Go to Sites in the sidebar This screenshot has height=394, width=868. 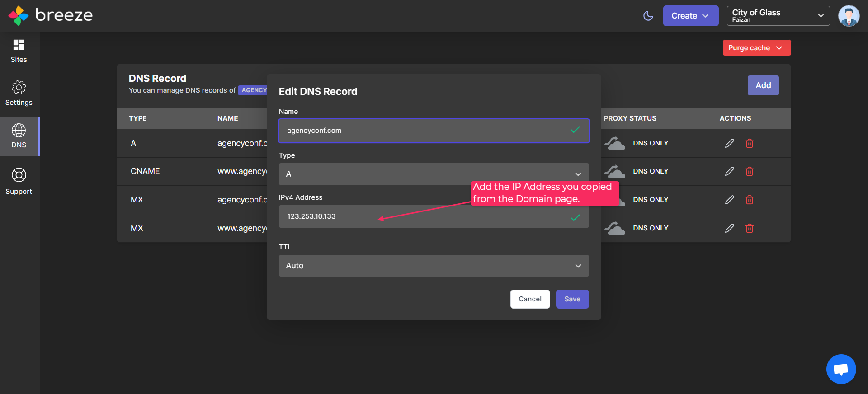(19, 51)
